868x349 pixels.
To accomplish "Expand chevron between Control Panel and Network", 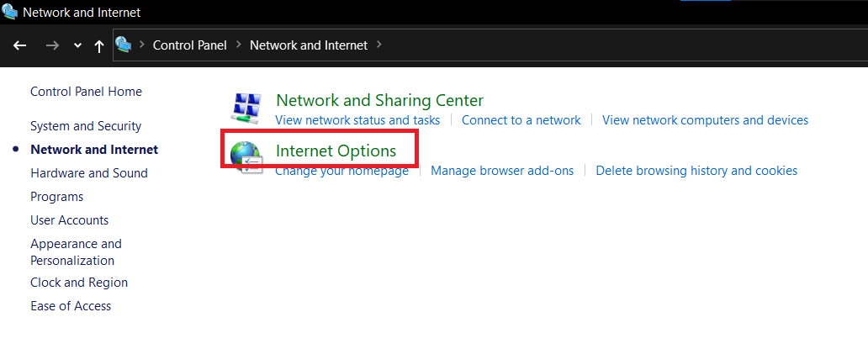I will click(x=239, y=45).
